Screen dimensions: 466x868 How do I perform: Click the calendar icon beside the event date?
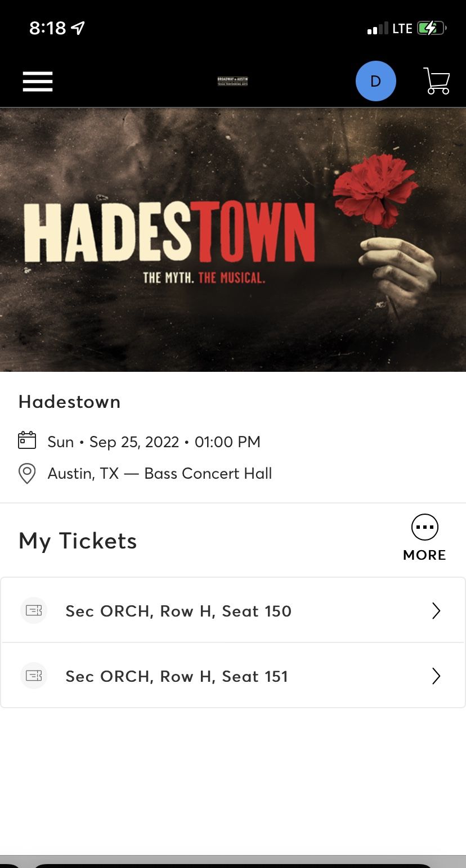point(26,442)
